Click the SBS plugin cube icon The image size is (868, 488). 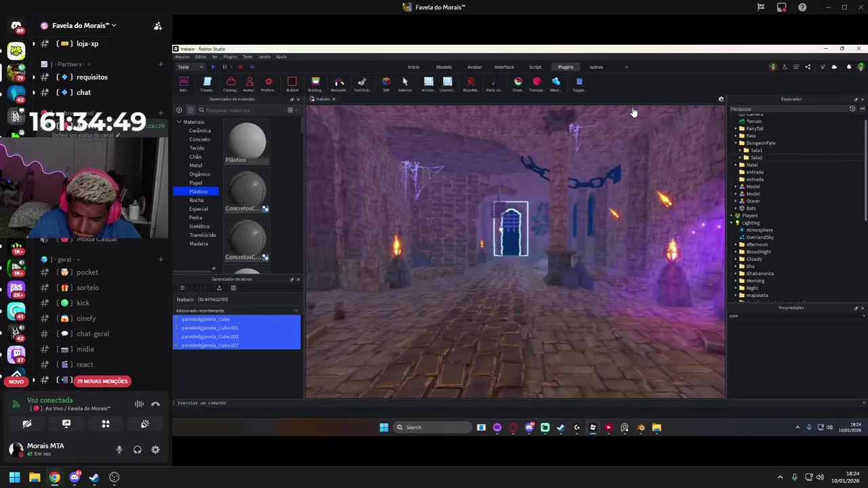(386, 81)
